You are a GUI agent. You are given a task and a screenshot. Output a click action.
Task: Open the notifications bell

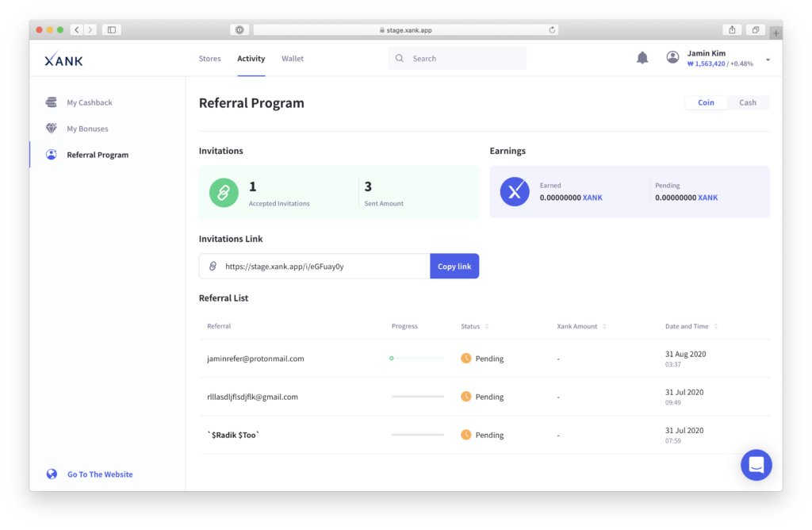click(x=642, y=57)
